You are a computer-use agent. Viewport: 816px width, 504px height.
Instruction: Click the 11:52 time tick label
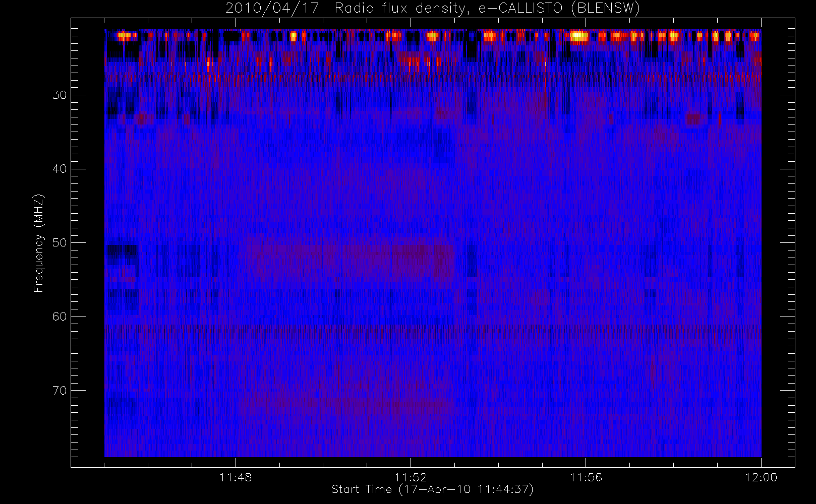click(411, 477)
